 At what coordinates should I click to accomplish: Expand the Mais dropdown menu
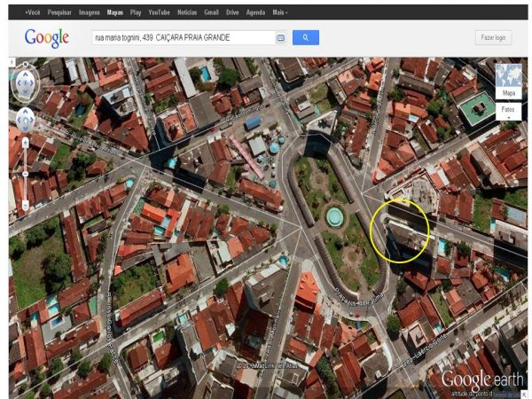[280, 12]
